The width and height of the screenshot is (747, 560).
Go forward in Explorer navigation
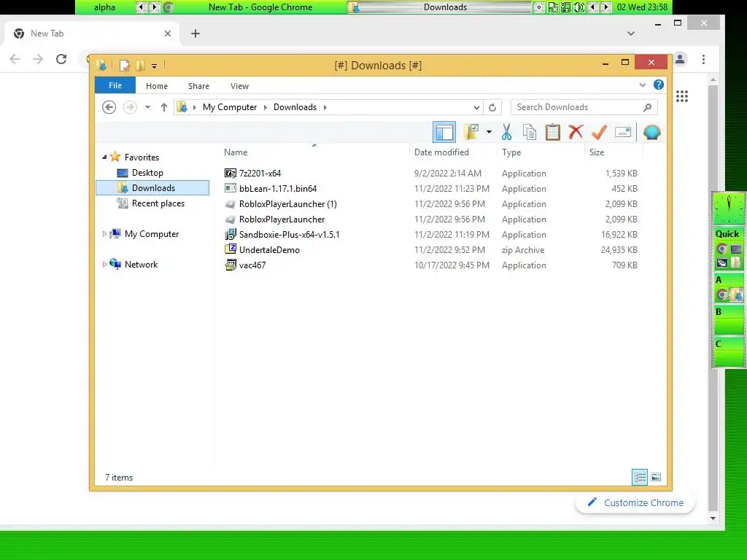[x=130, y=107]
